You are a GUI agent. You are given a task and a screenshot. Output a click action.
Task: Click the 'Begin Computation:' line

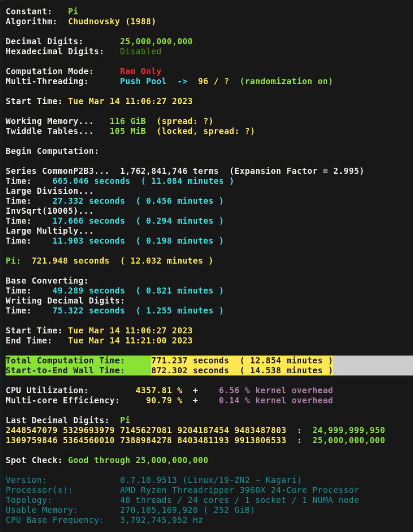(52, 151)
